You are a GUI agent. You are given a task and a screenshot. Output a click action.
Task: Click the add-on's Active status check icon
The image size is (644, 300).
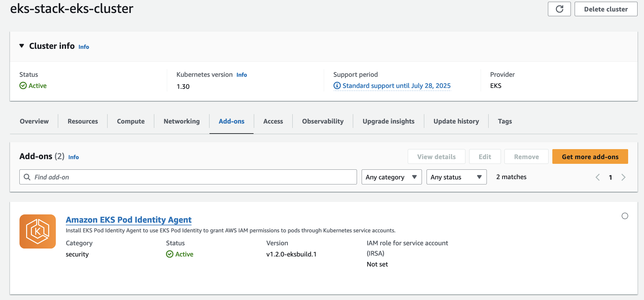(170, 254)
